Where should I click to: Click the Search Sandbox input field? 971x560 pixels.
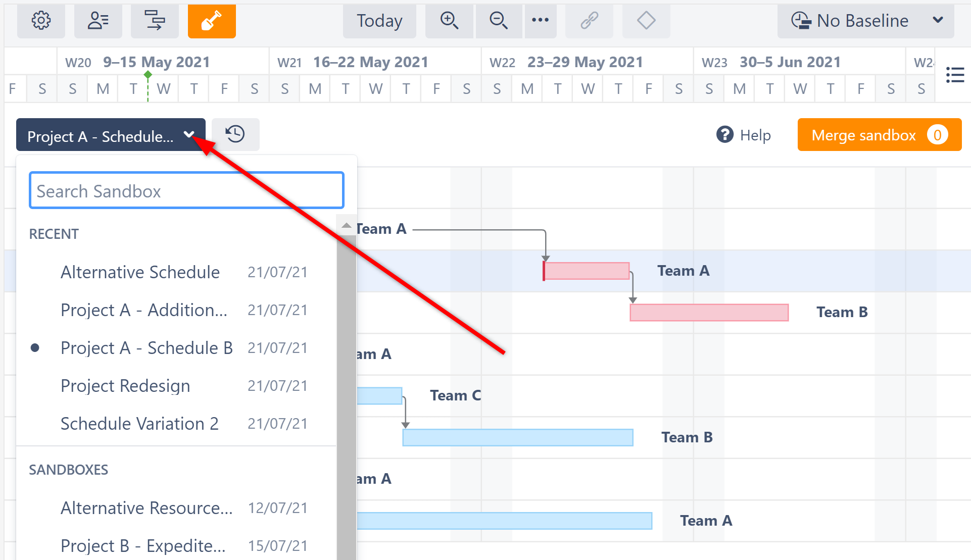[186, 191]
